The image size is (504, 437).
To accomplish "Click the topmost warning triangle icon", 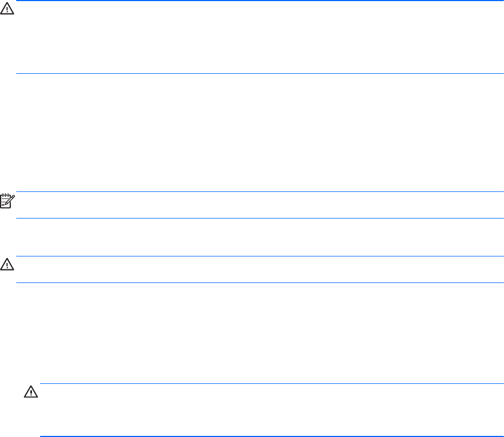I will point(7,11).
